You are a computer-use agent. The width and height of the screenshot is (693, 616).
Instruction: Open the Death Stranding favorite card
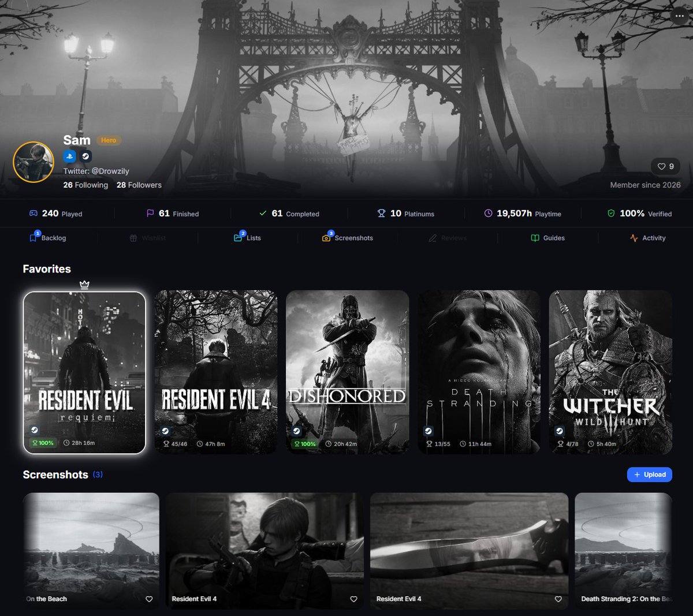point(479,372)
